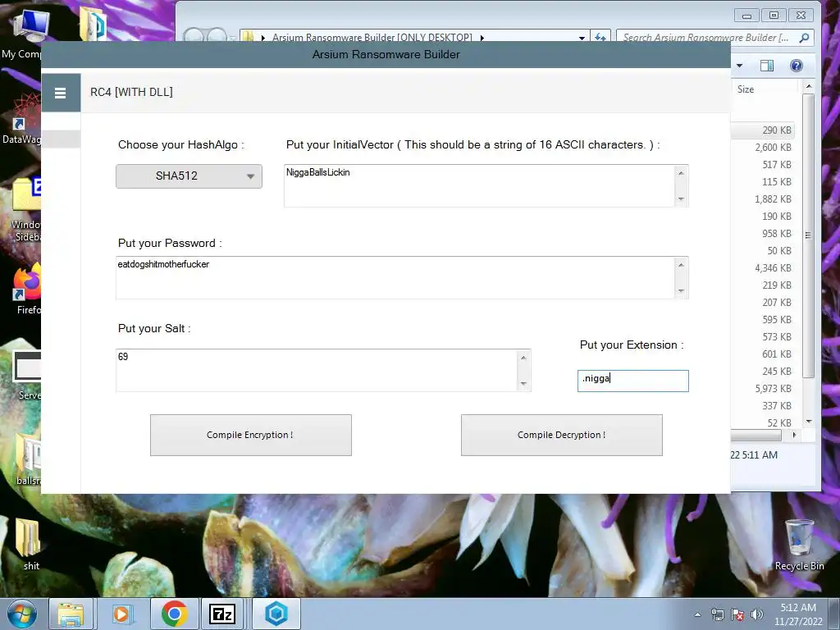Click the magnifier search icon in Explorer

(x=804, y=38)
